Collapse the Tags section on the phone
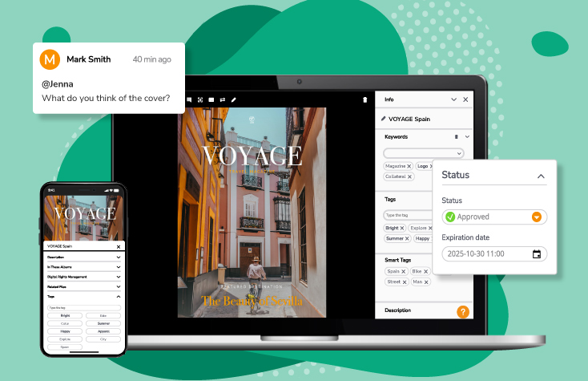588x381 pixels. [119, 297]
